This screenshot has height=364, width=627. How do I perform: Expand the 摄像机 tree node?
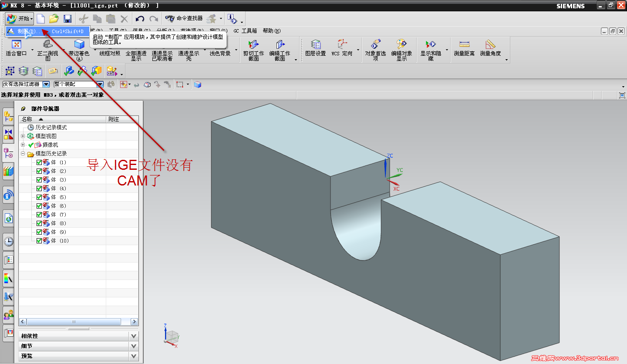click(23, 145)
